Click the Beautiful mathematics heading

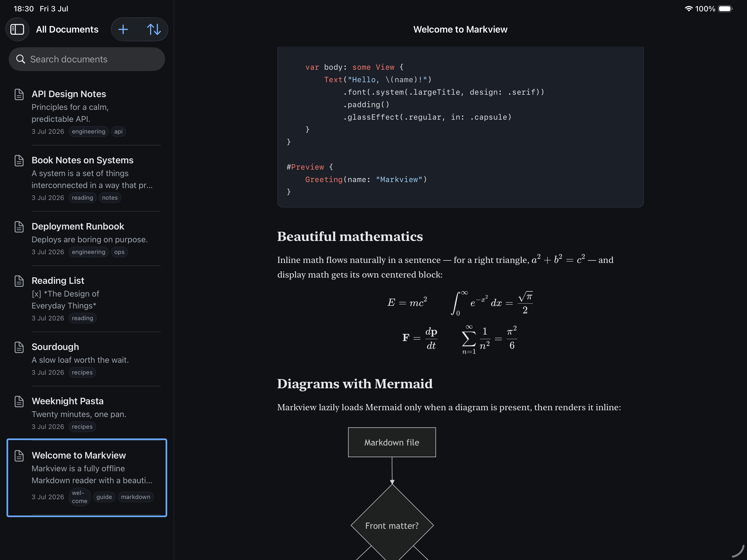pos(350,236)
